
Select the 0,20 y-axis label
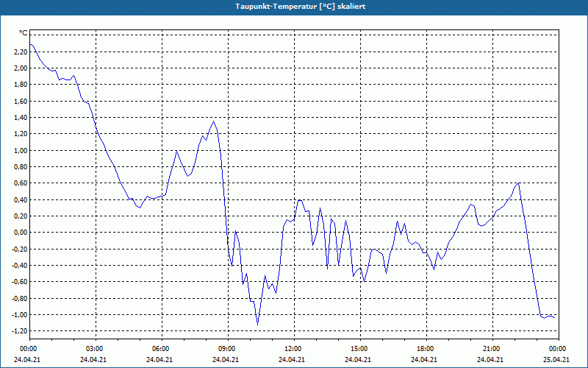point(21,216)
